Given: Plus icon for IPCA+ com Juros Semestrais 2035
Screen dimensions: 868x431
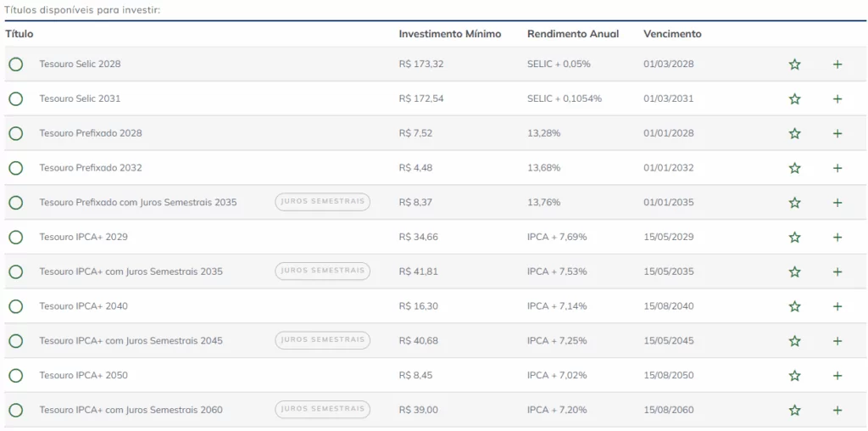Looking at the screenshot, I should pyautogui.click(x=837, y=272).
